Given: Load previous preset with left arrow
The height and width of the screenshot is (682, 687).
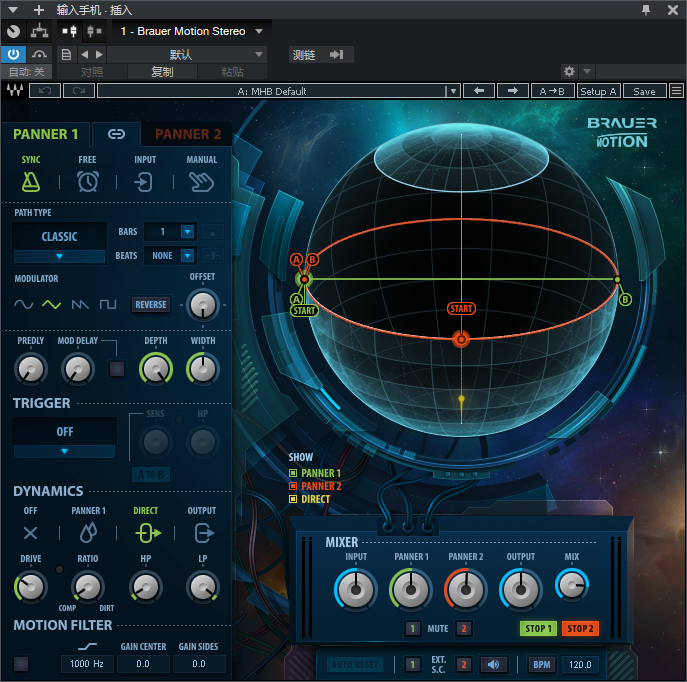Looking at the screenshot, I should click(479, 91).
